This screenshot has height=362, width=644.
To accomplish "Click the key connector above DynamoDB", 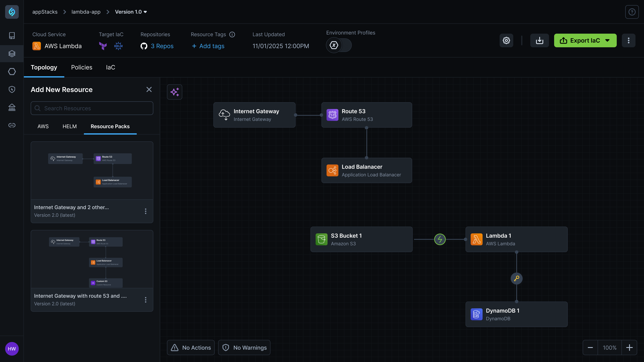I will [x=516, y=278].
